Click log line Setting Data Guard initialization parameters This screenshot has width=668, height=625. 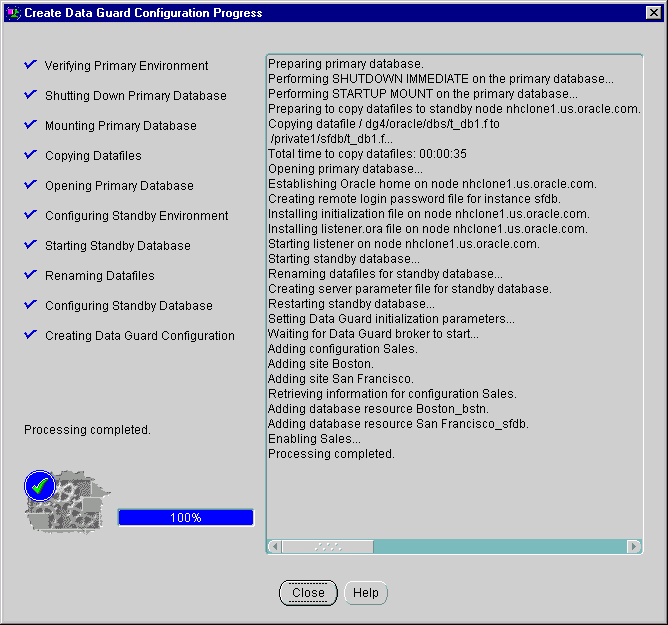coord(391,319)
